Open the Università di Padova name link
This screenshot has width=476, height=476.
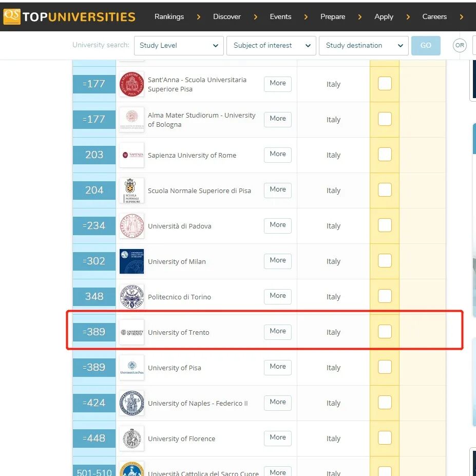(179, 226)
